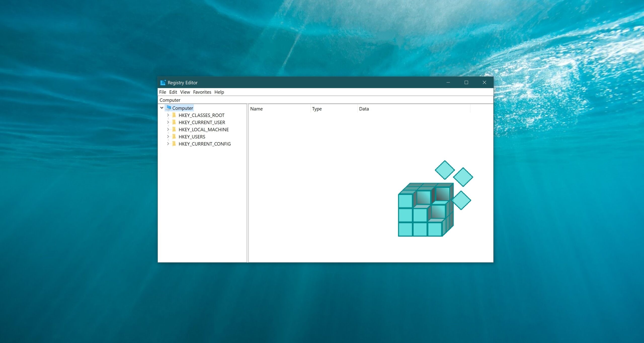Screen dimensions: 644x343
Task: Select HKEY_CURRENT_USER label in tree
Action: (202, 122)
